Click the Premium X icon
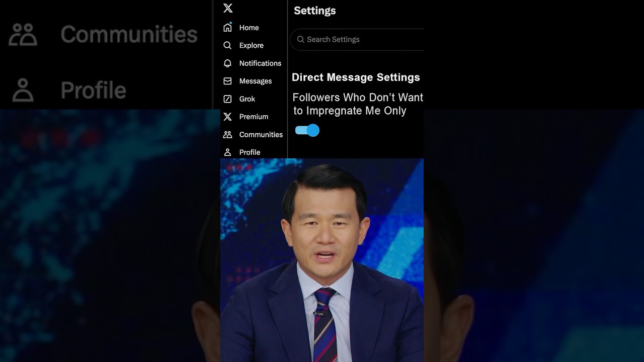The image size is (644, 362). tap(227, 117)
